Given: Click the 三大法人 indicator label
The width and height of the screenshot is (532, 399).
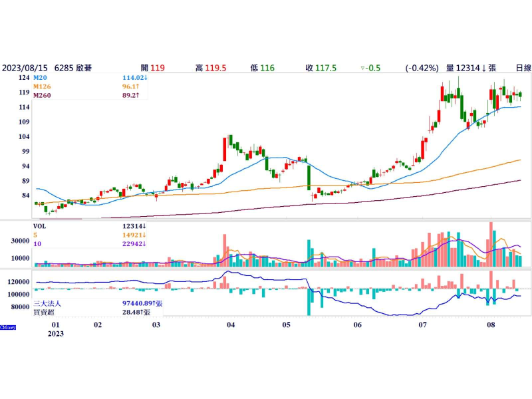Looking at the screenshot, I should click(49, 303).
